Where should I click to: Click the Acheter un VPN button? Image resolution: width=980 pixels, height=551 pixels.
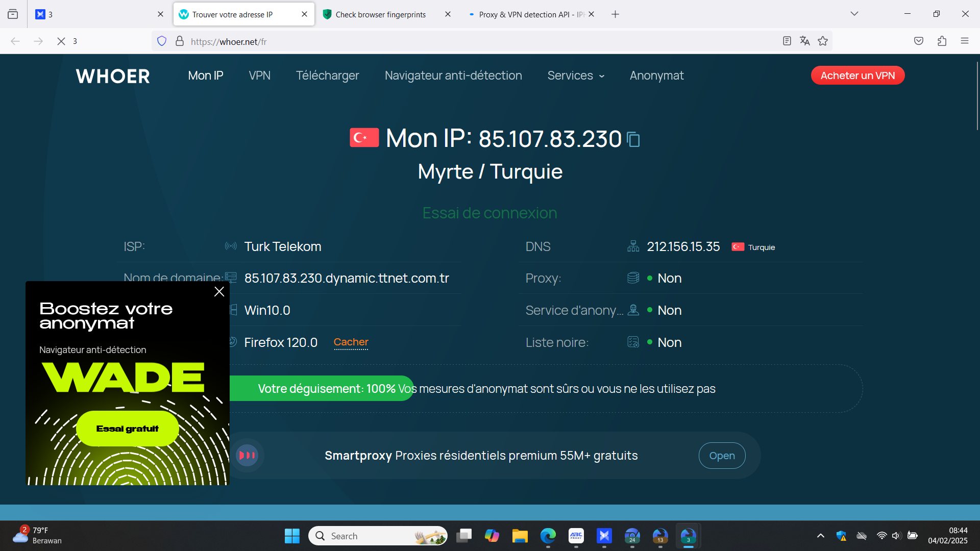tap(857, 76)
